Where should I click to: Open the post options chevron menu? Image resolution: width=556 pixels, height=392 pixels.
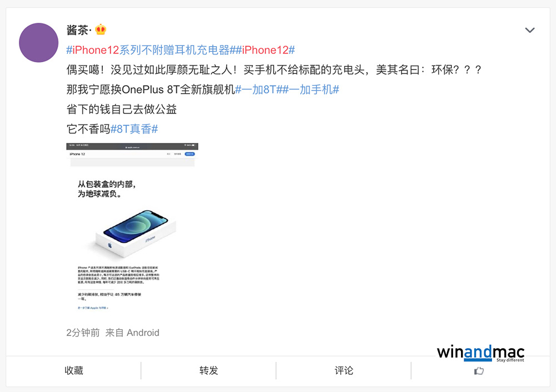(530, 30)
